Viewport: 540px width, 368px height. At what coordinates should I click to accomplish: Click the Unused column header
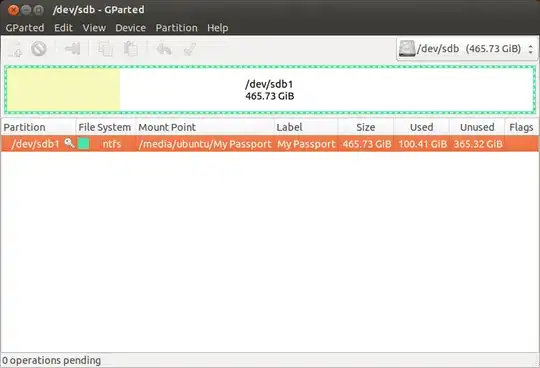click(x=477, y=127)
